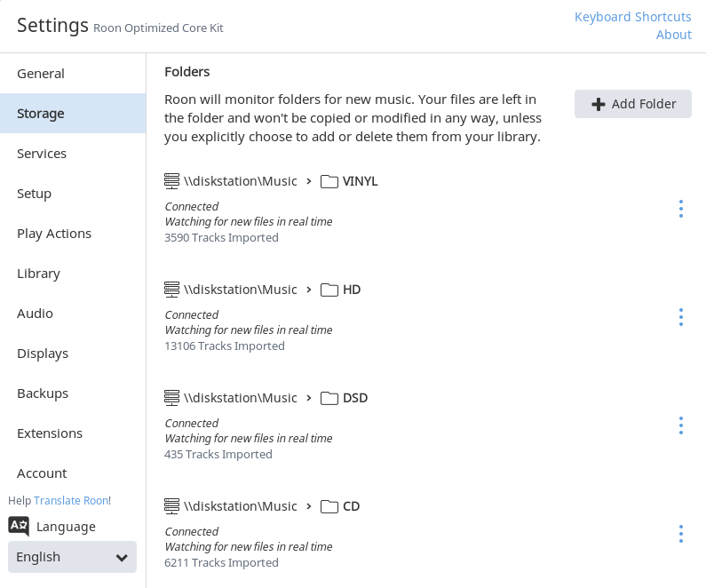Click the VINYL folder icon
The width and height of the screenshot is (706, 588).
(329, 181)
